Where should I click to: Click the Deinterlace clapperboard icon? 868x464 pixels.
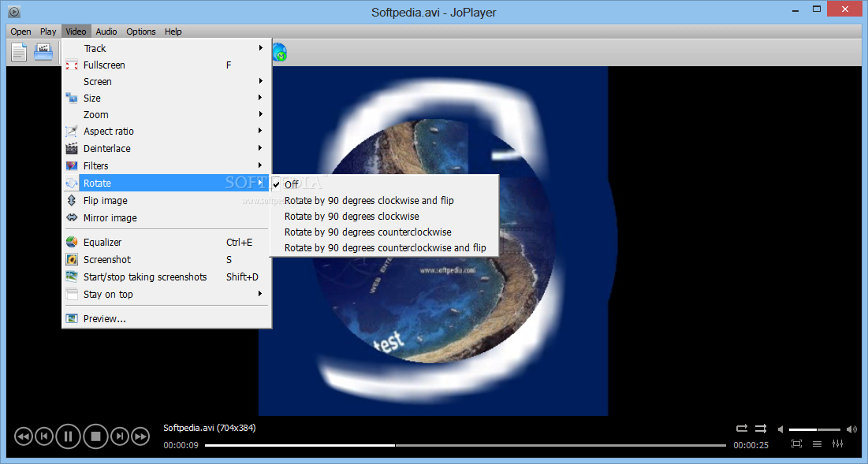point(72,148)
